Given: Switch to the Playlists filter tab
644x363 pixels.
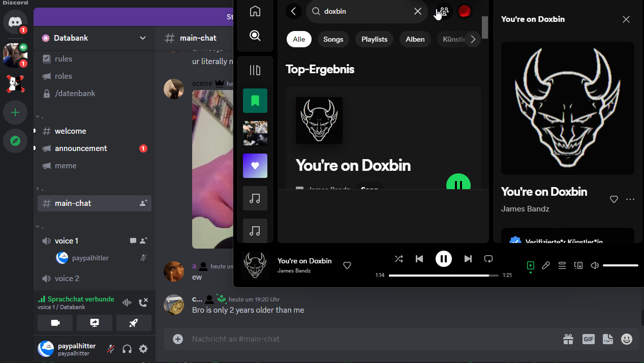Looking at the screenshot, I should [x=374, y=39].
